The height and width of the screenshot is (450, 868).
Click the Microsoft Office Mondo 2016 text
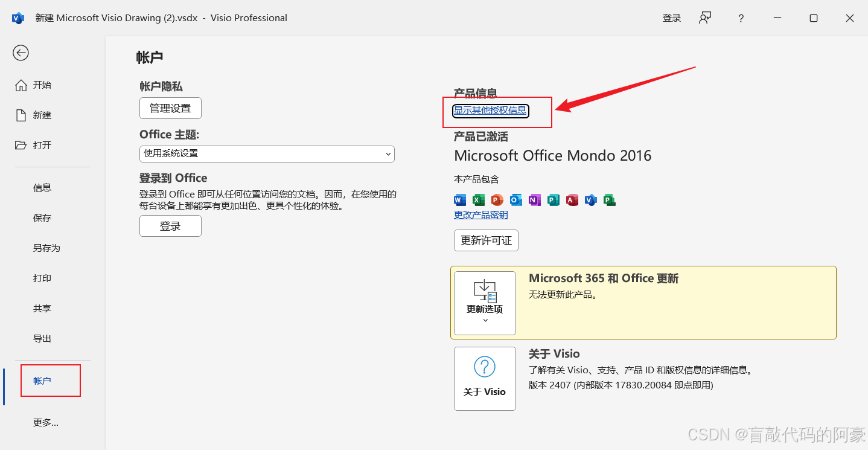tap(553, 156)
